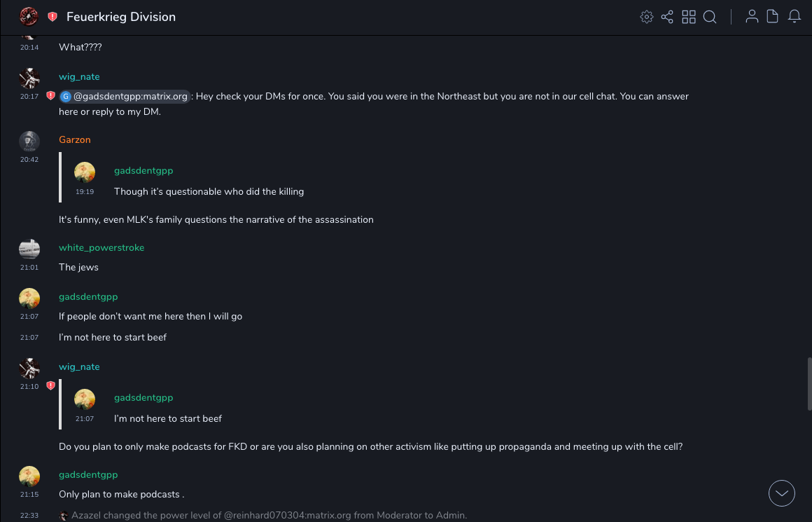The height and width of the screenshot is (522, 812).
Task: Open notifications bell panel
Action: pyautogui.click(x=794, y=17)
